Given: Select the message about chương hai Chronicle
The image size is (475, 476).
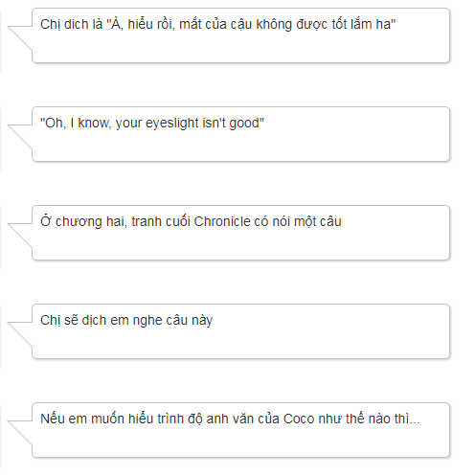Looking at the screenshot, I should coord(240,233).
